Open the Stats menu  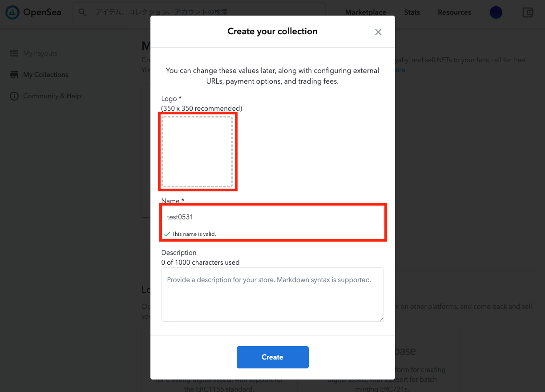[x=412, y=12]
